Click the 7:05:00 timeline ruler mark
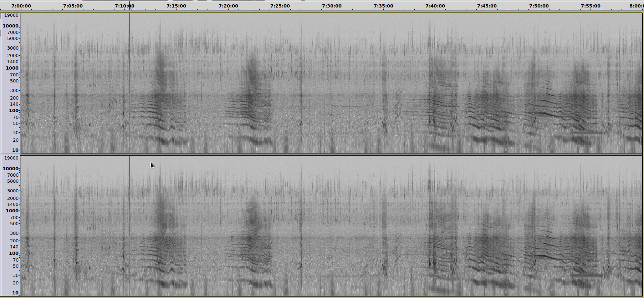 pyautogui.click(x=73, y=6)
